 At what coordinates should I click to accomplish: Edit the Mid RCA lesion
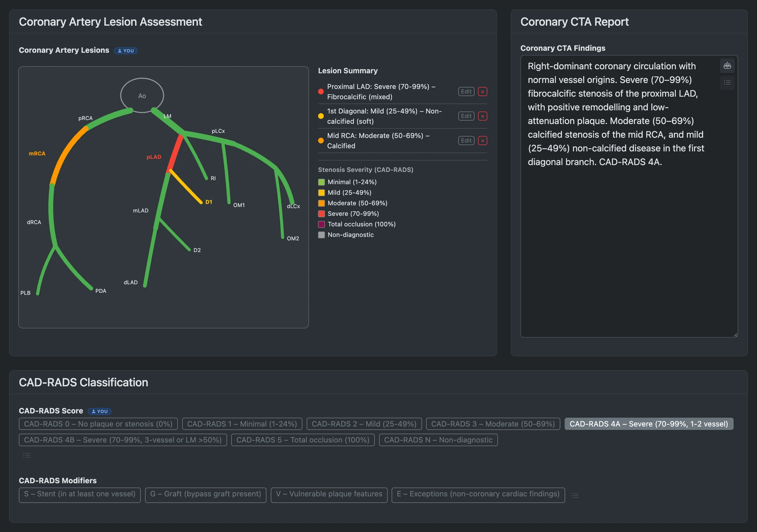(466, 141)
